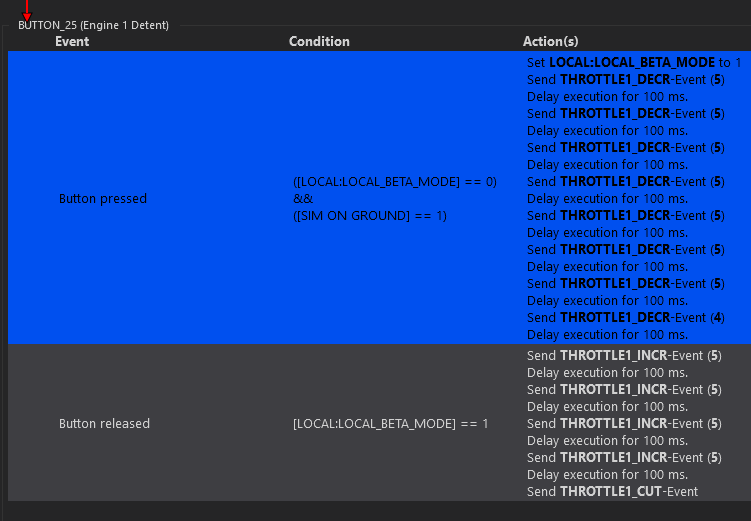Click the BUTTON_25 (Engine 1 Detent) group header

click(93, 25)
